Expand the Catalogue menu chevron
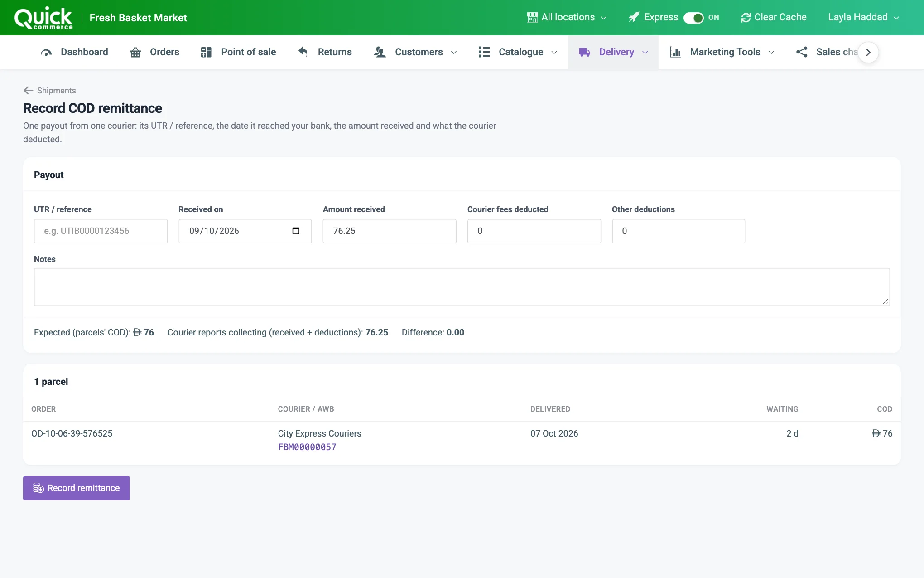The image size is (924, 578). click(554, 53)
